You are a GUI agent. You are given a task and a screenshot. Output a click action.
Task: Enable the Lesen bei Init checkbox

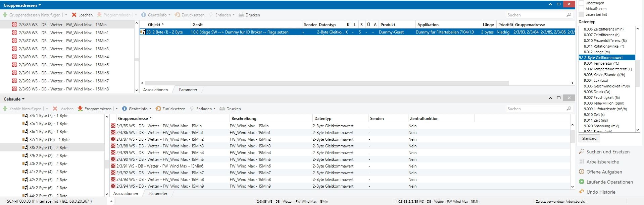point(581,14)
